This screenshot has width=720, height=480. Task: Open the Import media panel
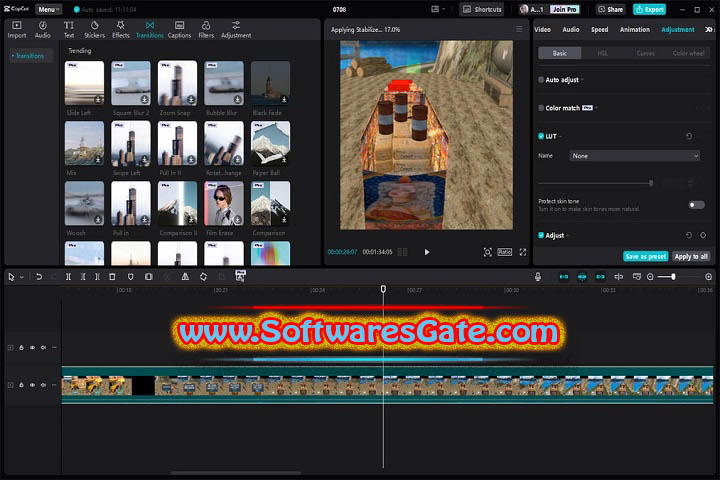click(x=17, y=30)
